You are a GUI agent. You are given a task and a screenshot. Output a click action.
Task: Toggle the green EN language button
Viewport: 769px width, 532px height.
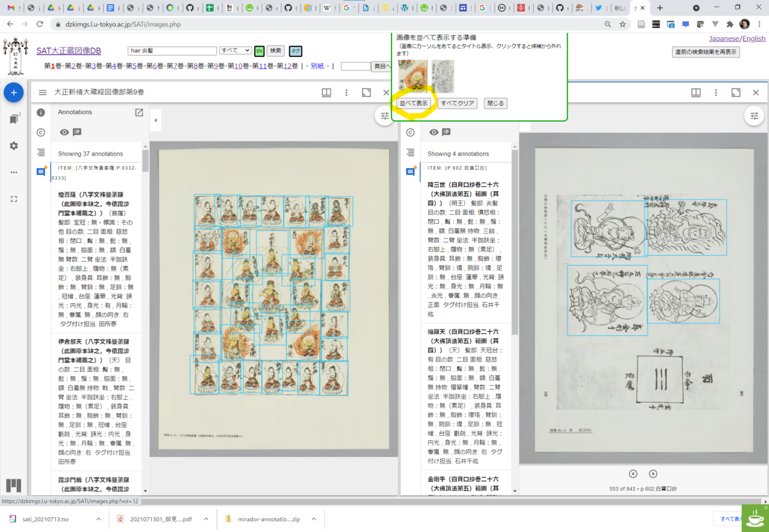coord(259,51)
